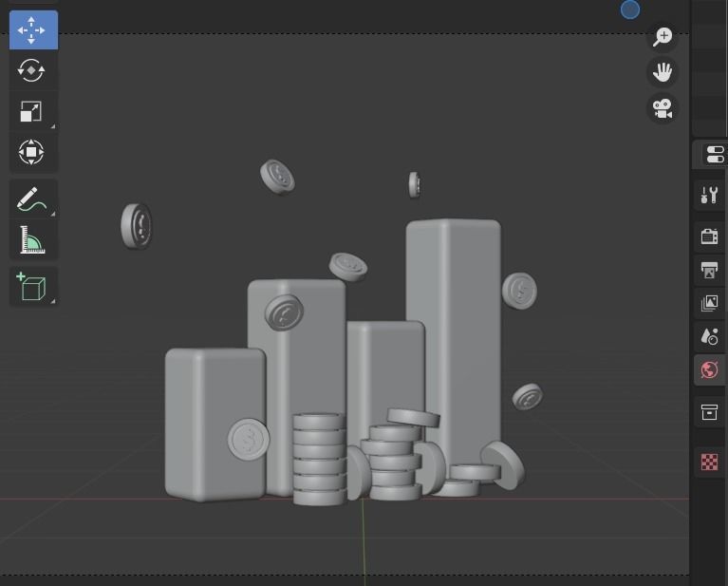Open the Collection properties box tab
Image resolution: width=728 pixels, height=586 pixels.
click(709, 412)
